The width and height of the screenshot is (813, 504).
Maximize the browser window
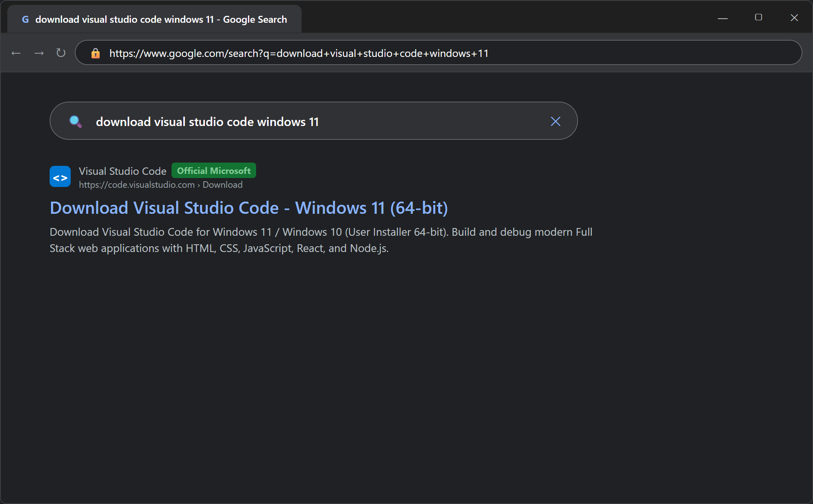[x=759, y=17]
